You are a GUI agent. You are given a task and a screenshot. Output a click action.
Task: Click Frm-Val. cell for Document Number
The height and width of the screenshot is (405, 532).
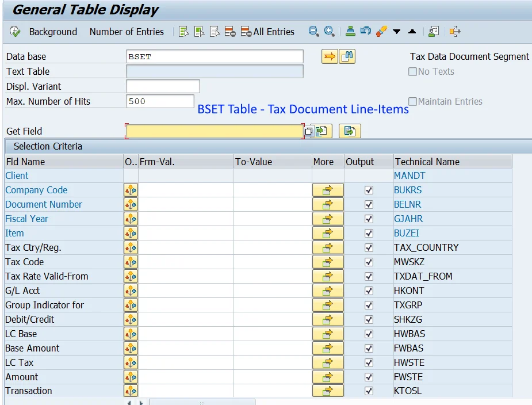186,204
